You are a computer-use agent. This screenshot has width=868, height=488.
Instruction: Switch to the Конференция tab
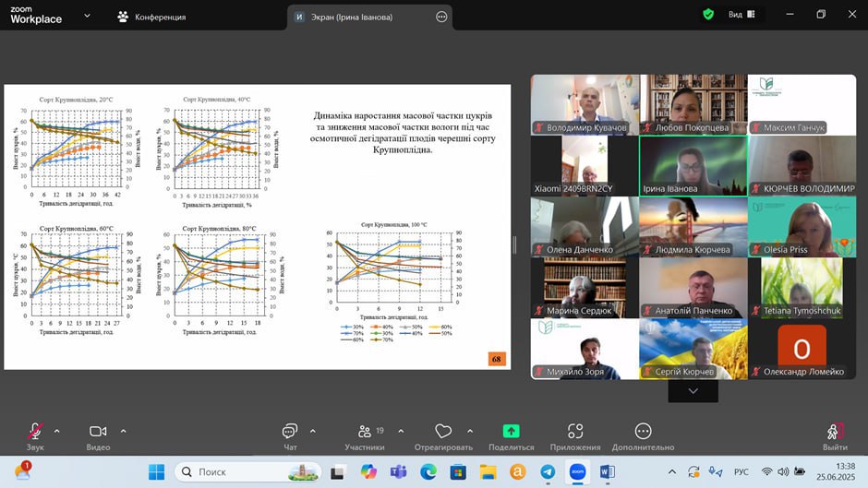click(x=151, y=17)
